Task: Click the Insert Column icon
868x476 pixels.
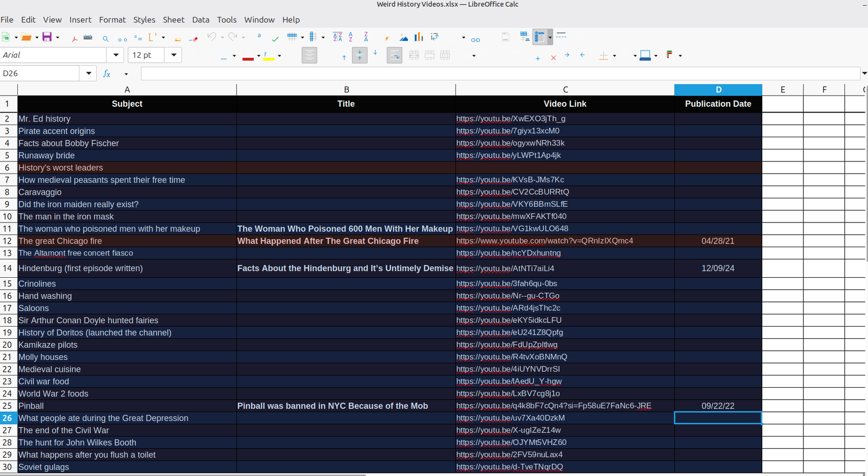Action: (313, 36)
